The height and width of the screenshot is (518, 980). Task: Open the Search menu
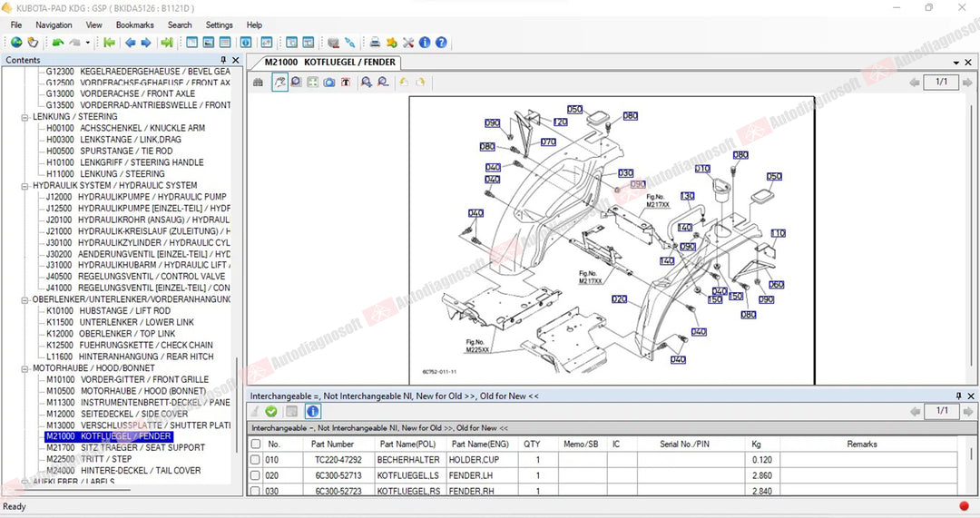click(x=180, y=25)
